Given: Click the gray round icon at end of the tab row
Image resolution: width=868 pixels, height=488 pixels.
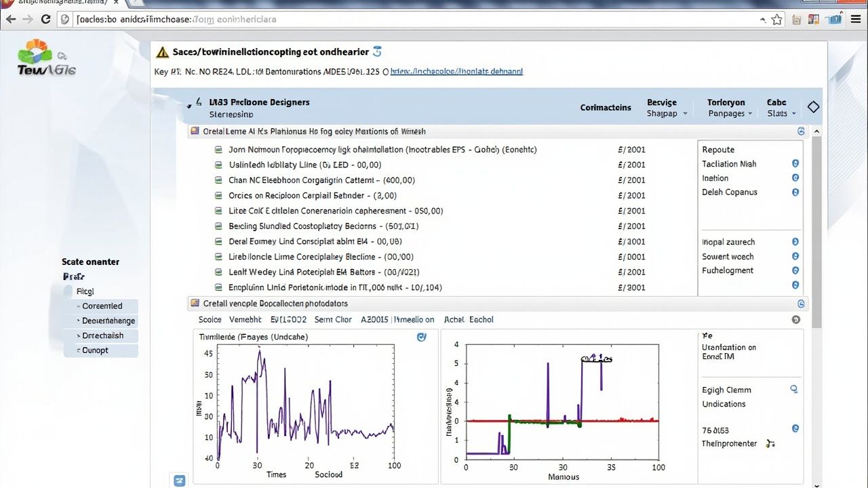Looking at the screenshot, I should 796,320.
